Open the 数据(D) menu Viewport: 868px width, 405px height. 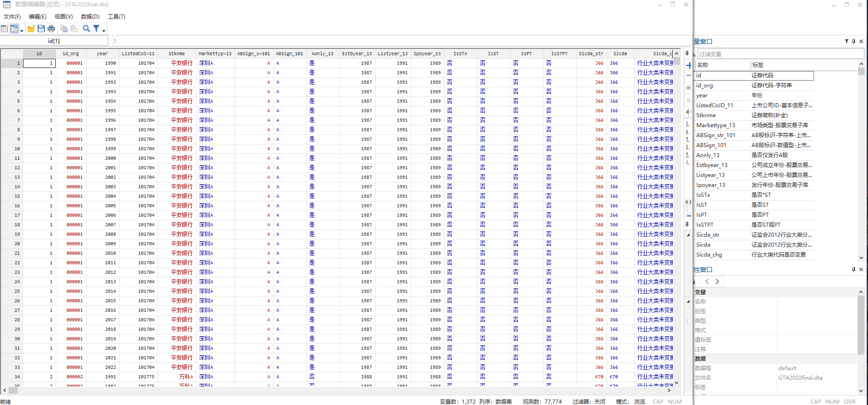(x=90, y=17)
